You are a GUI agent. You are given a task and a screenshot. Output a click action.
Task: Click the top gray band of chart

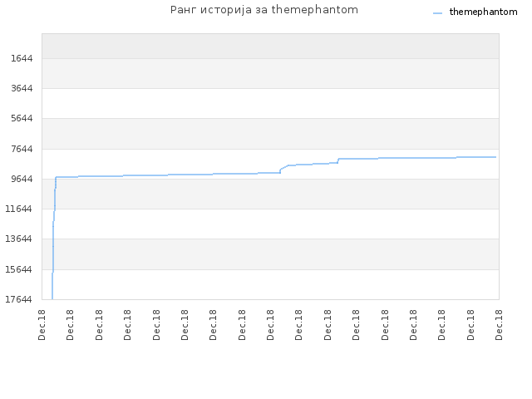270,47
